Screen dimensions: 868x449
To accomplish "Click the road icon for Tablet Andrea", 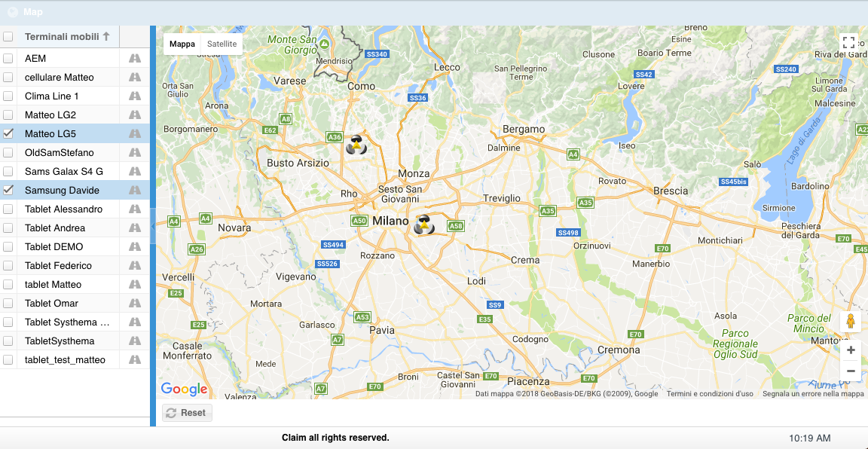I will click(135, 228).
